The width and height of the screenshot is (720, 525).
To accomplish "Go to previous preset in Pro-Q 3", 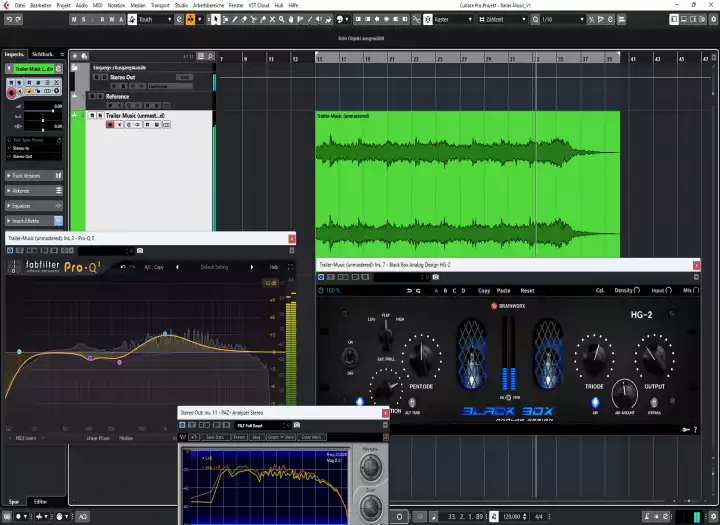I will (177, 267).
